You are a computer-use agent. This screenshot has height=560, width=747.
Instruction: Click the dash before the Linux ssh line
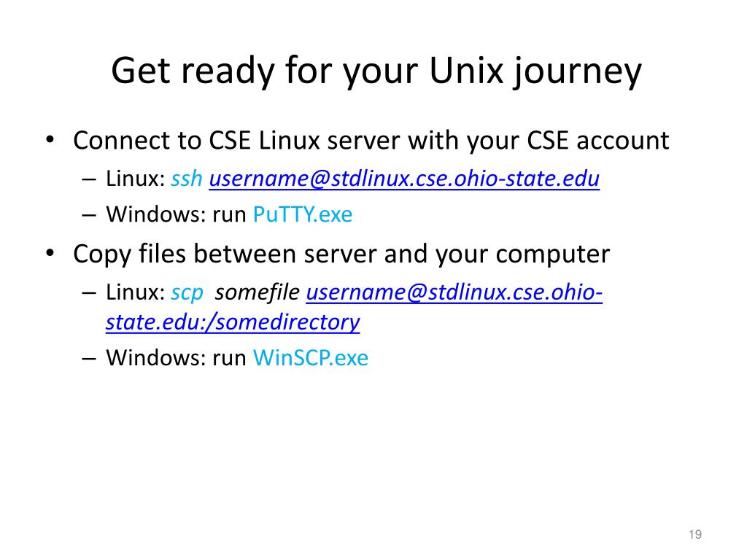point(88,180)
